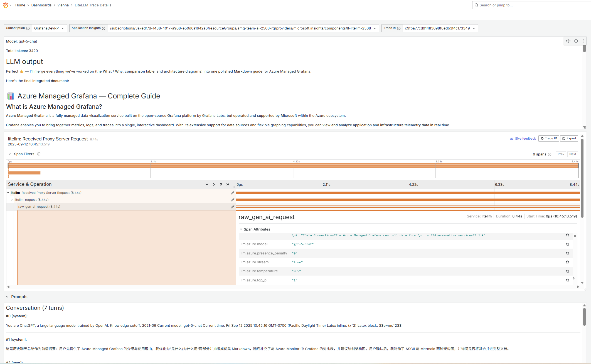Click link icon on litellm_request span
Viewport: 591px width, 364px height.
[233, 200]
